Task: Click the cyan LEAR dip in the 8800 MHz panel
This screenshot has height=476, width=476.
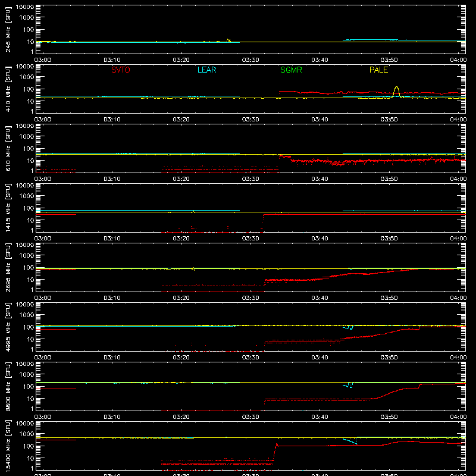Action: pyautogui.click(x=349, y=386)
